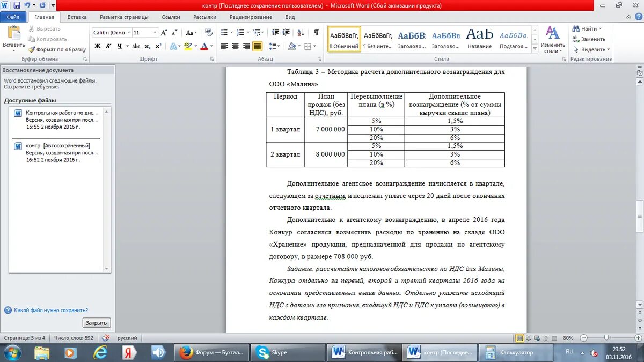Image resolution: width=644 pixels, height=362 pixels.
Task: Click text highlight color marker button
Action: coord(188,46)
